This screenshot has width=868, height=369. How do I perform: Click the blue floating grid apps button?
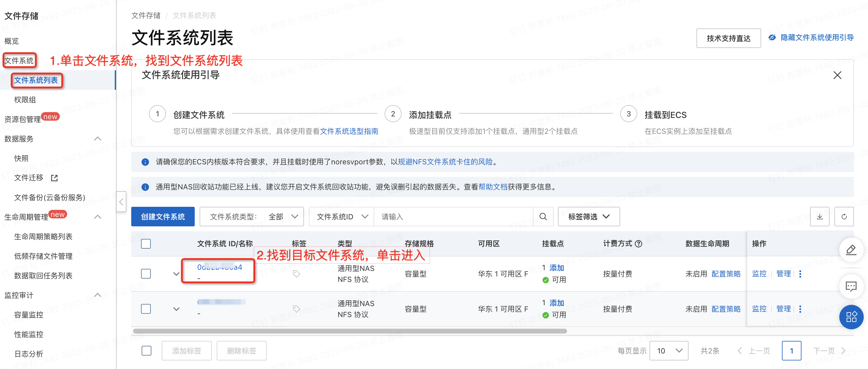[851, 317]
